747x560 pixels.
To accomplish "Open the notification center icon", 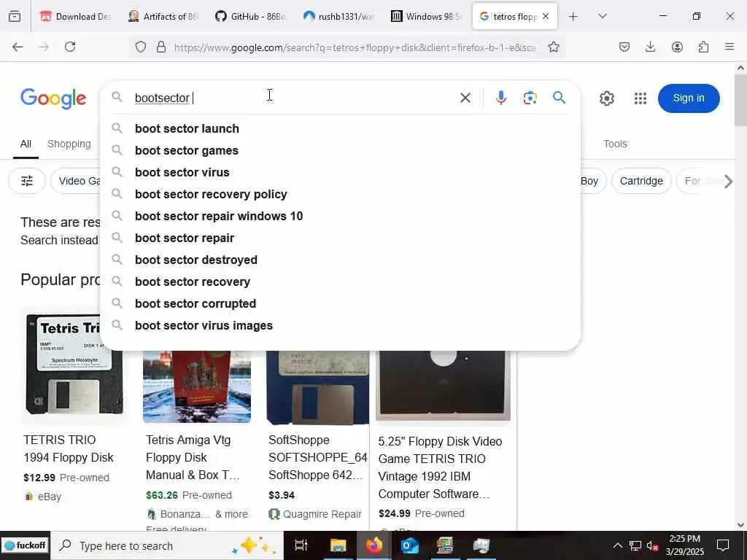I will (x=723, y=545).
